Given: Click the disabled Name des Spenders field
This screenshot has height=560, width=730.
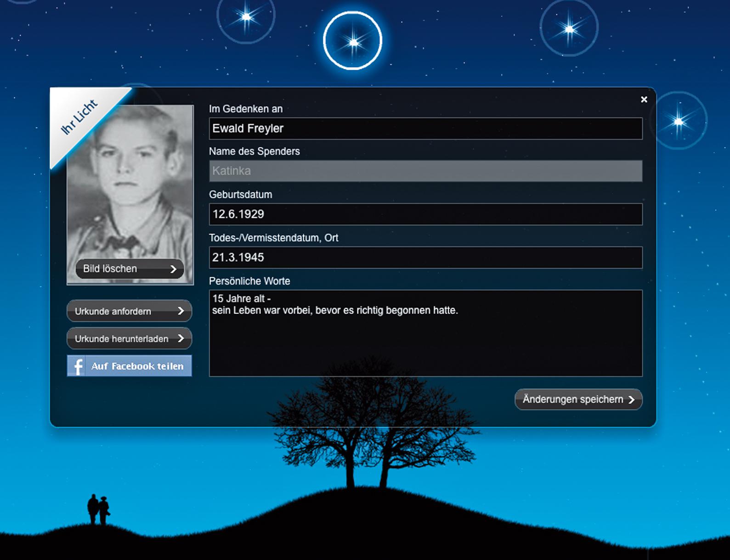Looking at the screenshot, I should coord(425,171).
